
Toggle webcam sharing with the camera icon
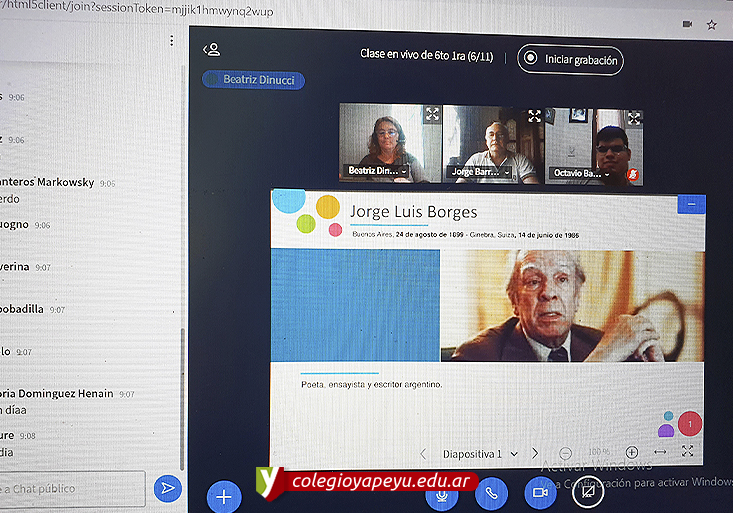click(x=540, y=492)
